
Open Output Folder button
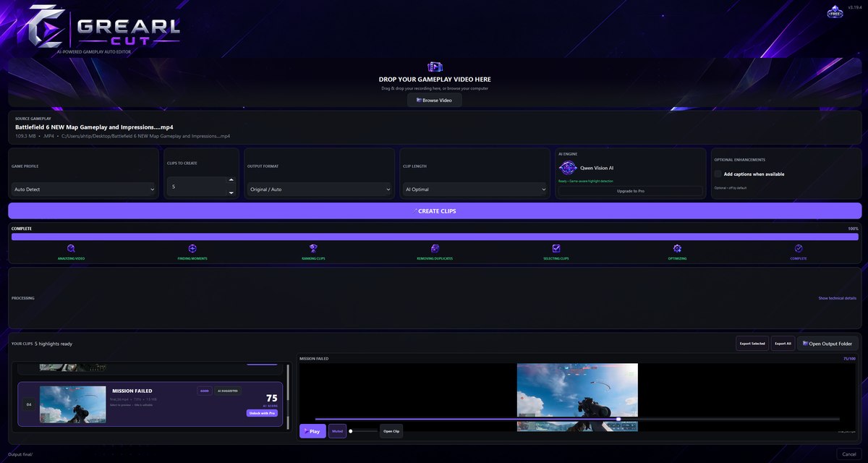click(827, 343)
